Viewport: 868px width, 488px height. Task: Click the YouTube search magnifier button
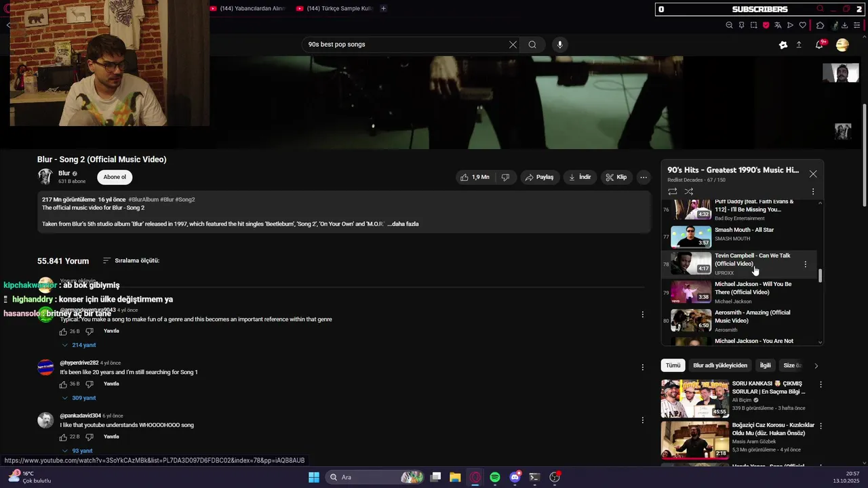532,45
